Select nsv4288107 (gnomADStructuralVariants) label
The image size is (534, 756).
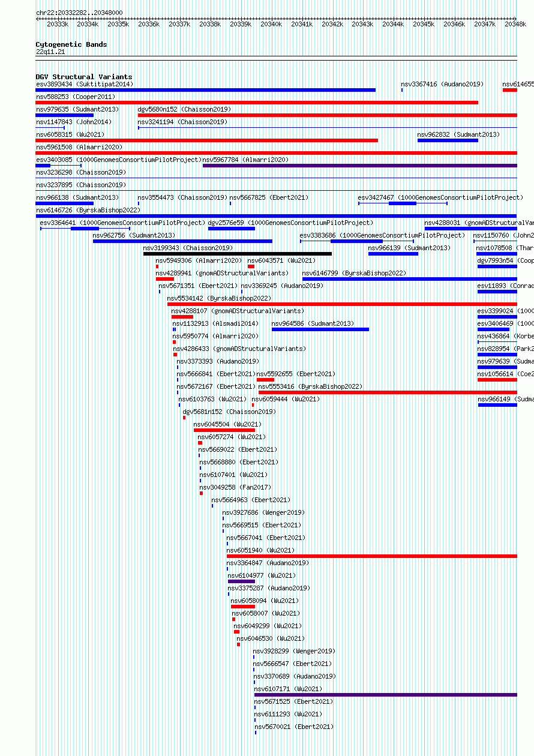tap(238, 311)
